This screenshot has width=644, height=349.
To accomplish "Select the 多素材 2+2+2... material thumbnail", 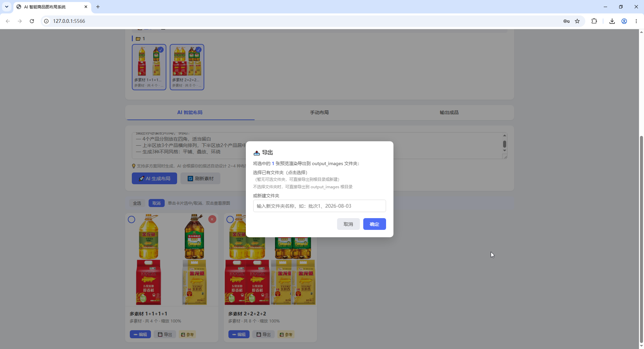I will pos(187,67).
